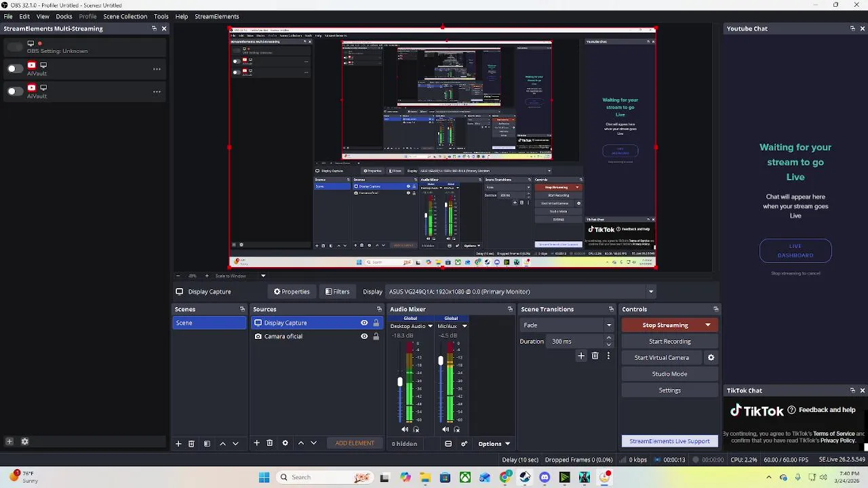Open transition properties three-dot menu
The image size is (868, 488).
coord(608,356)
